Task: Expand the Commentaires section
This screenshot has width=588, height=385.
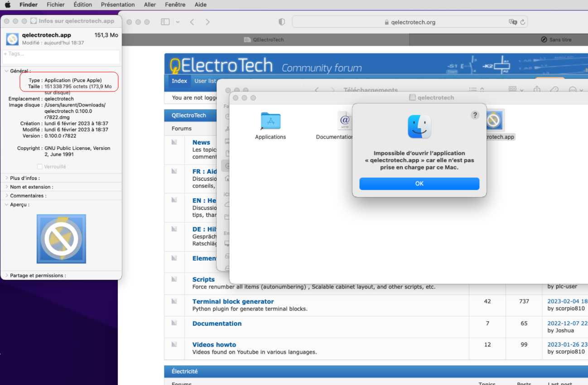Action: [6, 196]
